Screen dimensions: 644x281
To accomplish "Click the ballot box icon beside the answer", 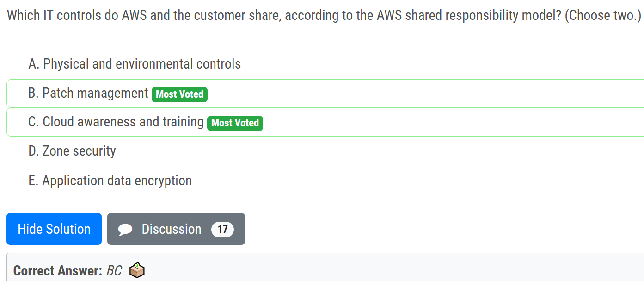I will point(137,270).
